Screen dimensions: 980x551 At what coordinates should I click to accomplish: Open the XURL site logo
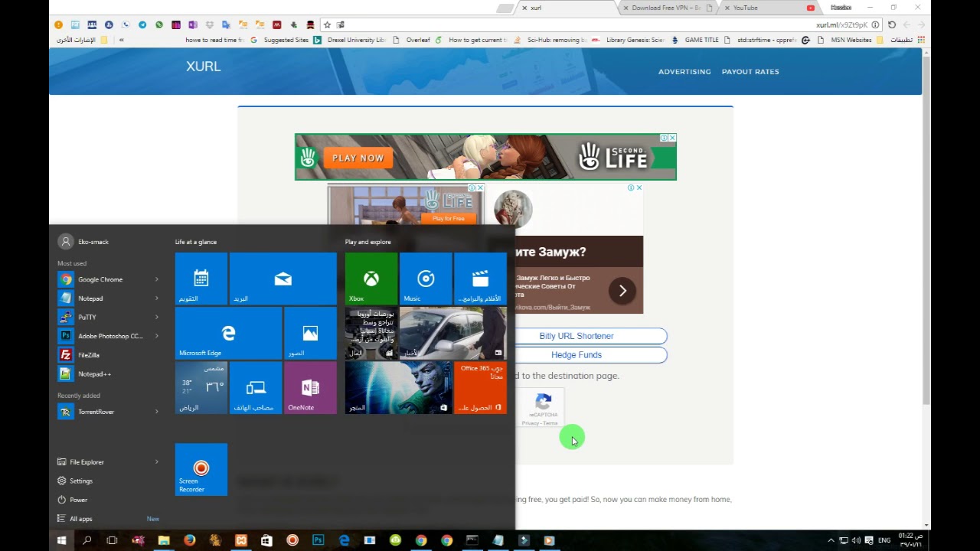tap(204, 67)
